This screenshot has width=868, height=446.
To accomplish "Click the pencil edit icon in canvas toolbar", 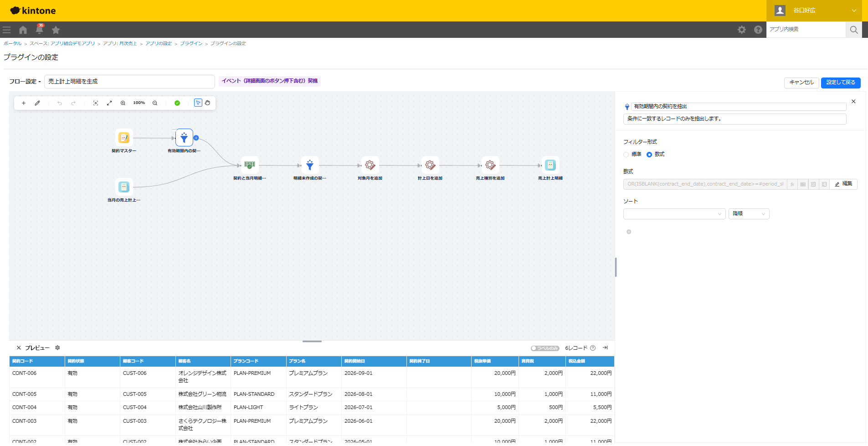I will (x=37, y=103).
